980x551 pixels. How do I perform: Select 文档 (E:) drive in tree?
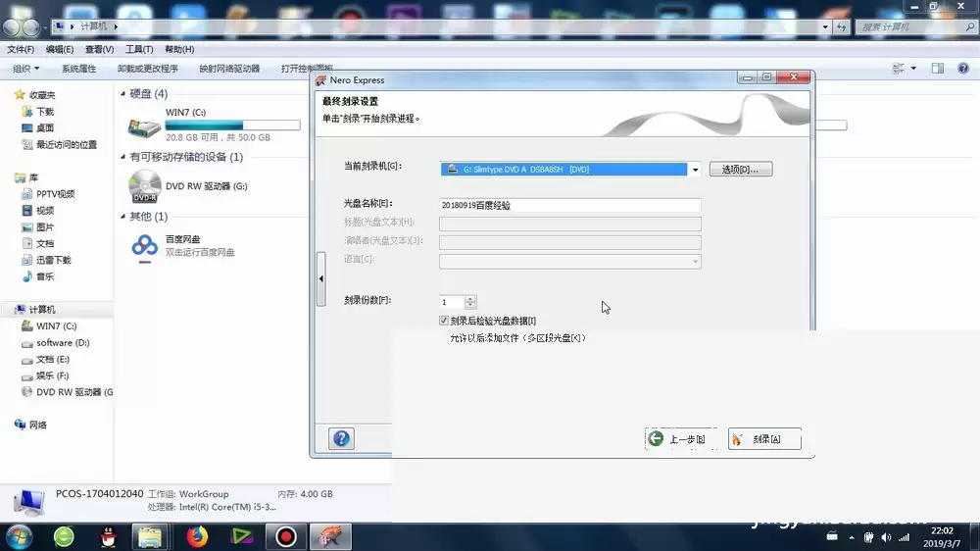tap(53, 359)
